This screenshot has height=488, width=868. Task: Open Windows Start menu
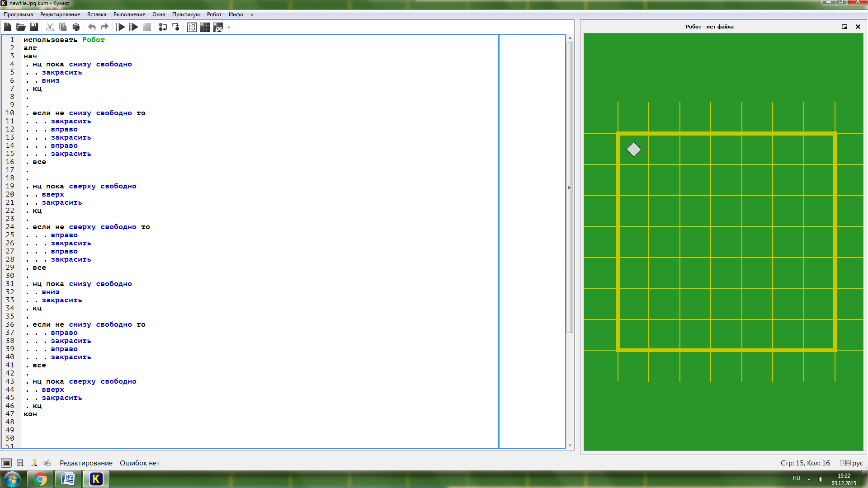pyautogui.click(x=12, y=479)
